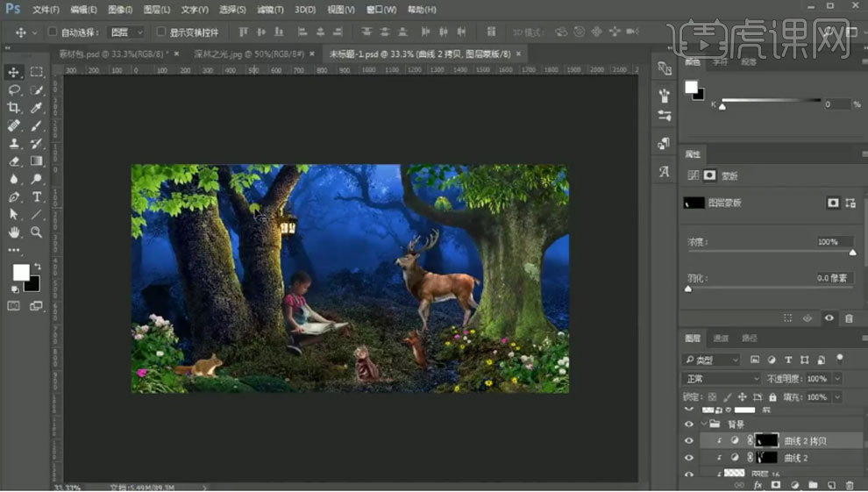
Task: Open the opacity dropdown arrow
Action: coord(837,379)
